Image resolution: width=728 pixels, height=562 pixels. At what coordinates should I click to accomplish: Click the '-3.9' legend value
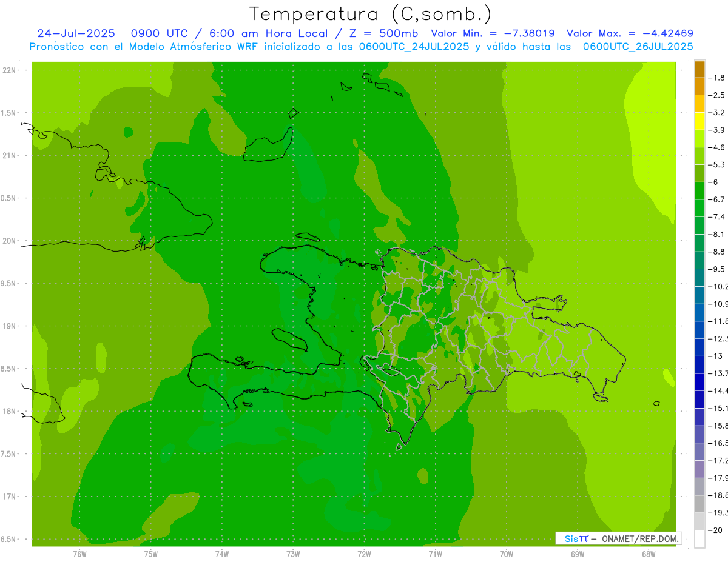[717, 130]
